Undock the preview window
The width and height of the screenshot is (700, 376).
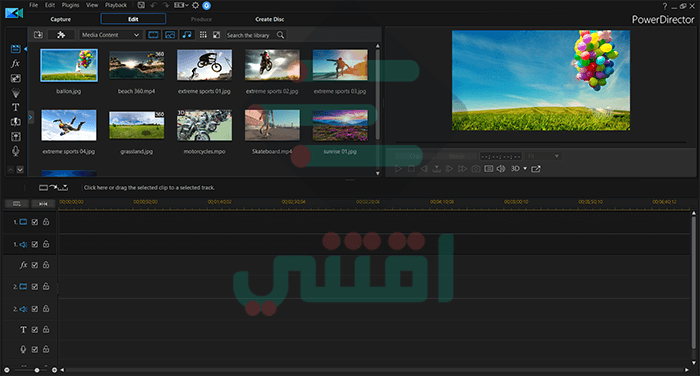536,169
